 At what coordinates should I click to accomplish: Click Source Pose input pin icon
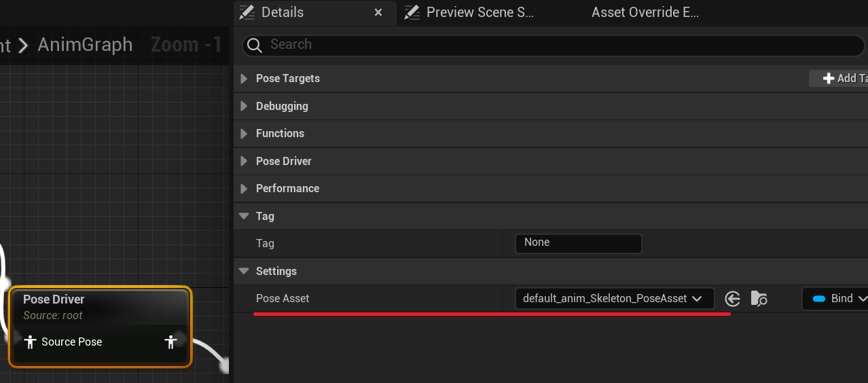pos(30,342)
